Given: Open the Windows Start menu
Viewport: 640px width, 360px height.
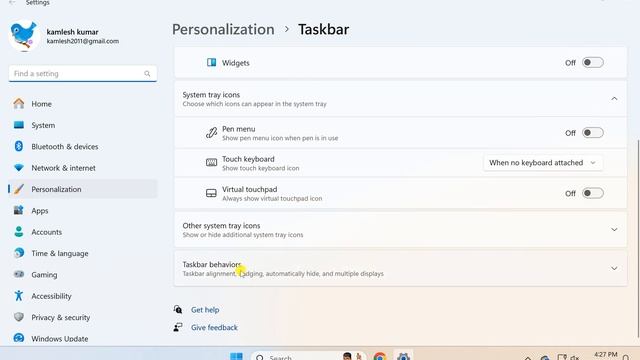Looking at the screenshot, I should pyautogui.click(x=236, y=356).
